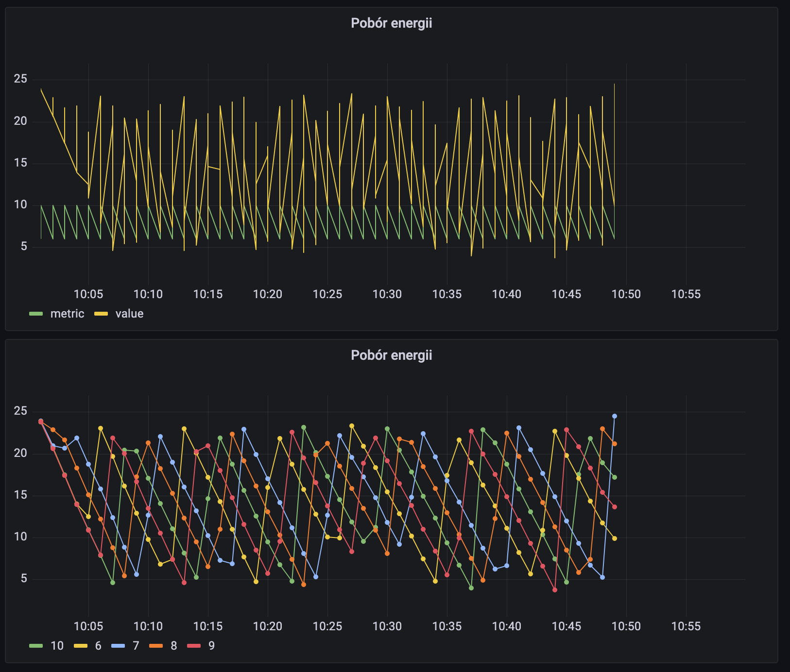Click green color swatch for series 10
Viewport: 790px width, 672px height.
point(36,646)
